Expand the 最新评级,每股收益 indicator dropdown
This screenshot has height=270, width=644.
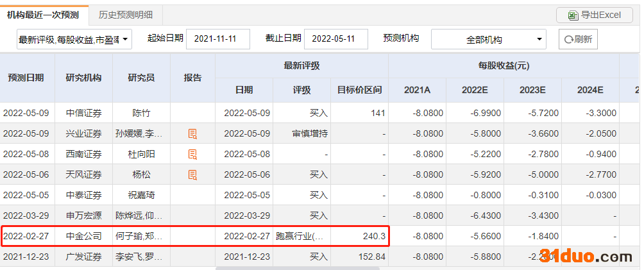coord(74,40)
